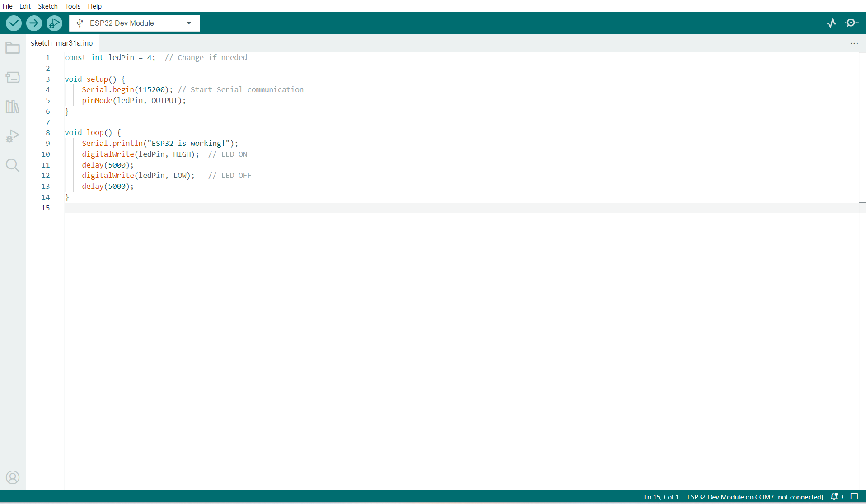Image resolution: width=866 pixels, height=504 pixels.
Task: Click the 'void setup() {' line
Action: pos(95,79)
